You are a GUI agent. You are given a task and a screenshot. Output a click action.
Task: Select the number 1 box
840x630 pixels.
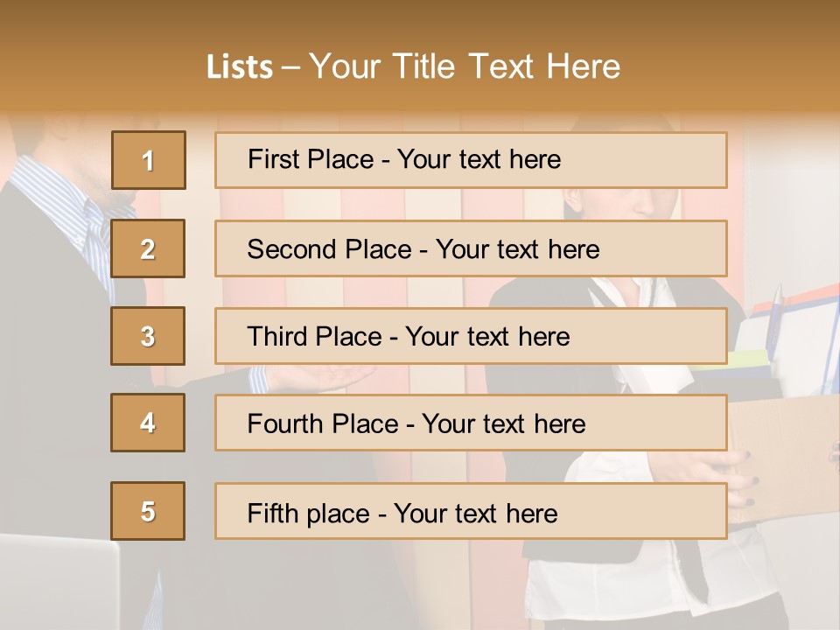pos(148,160)
